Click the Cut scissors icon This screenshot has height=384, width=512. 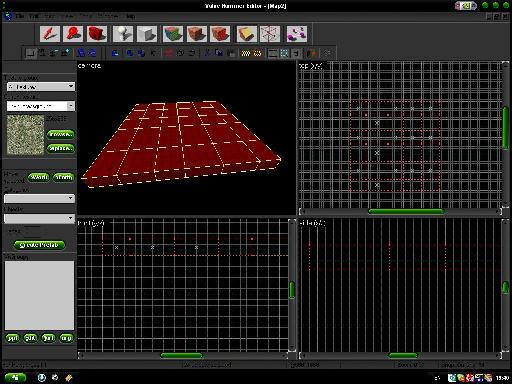tap(207, 53)
